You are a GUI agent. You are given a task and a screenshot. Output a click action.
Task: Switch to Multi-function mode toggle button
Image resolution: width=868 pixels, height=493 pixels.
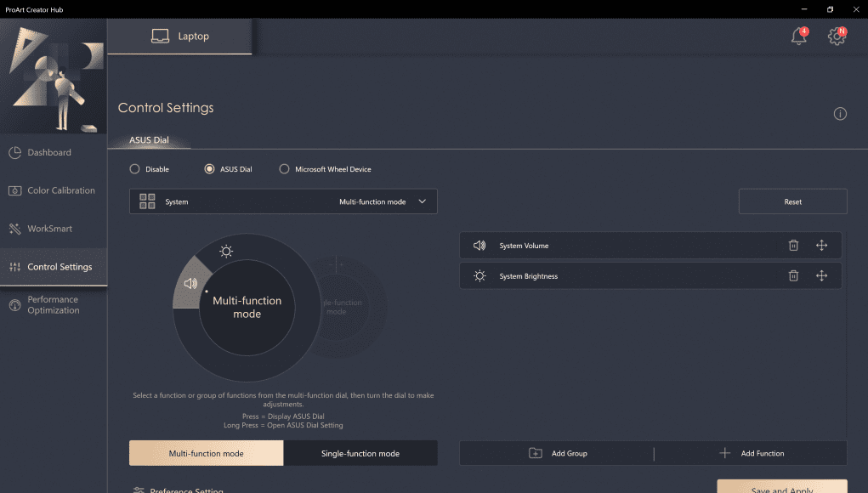(x=206, y=453)
